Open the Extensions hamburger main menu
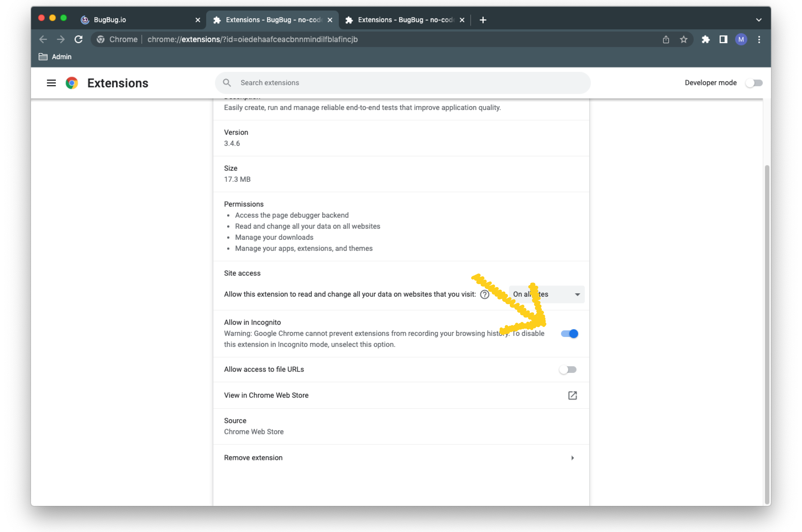 pyautogui.click(x=51, y=83)
